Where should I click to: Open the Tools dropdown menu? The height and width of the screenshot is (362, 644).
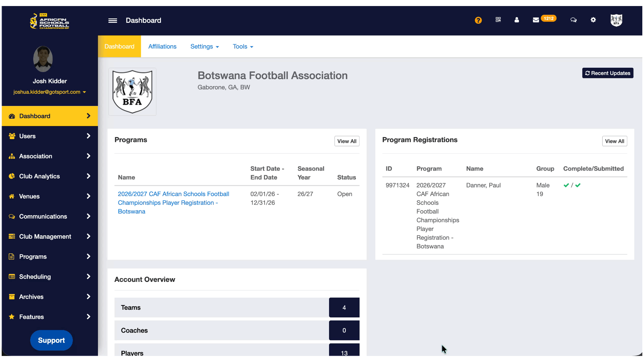click(243, 47)
